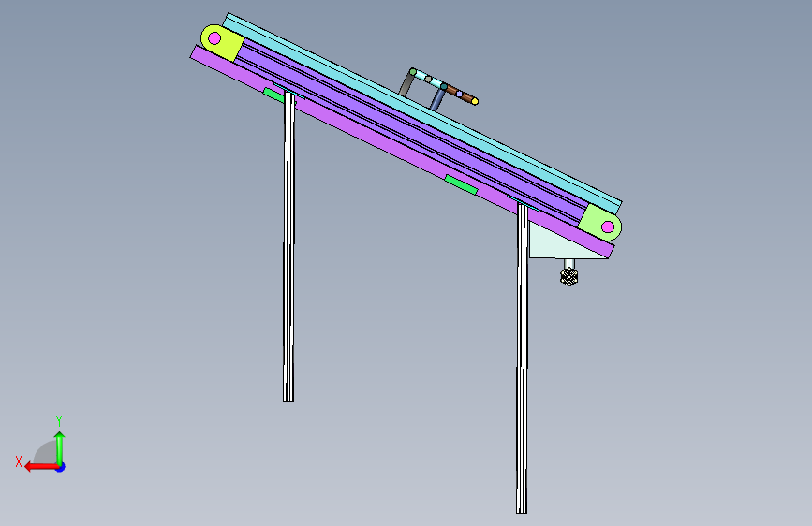Click the blue Z axis dot at triad origin
The height and width of the screenshot is (526, 812).
click(61, 467)
